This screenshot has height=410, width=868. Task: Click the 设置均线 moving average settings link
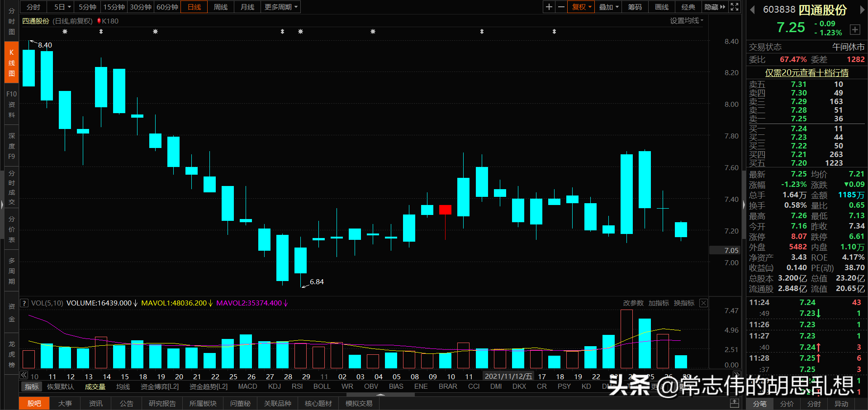point(684,20)
